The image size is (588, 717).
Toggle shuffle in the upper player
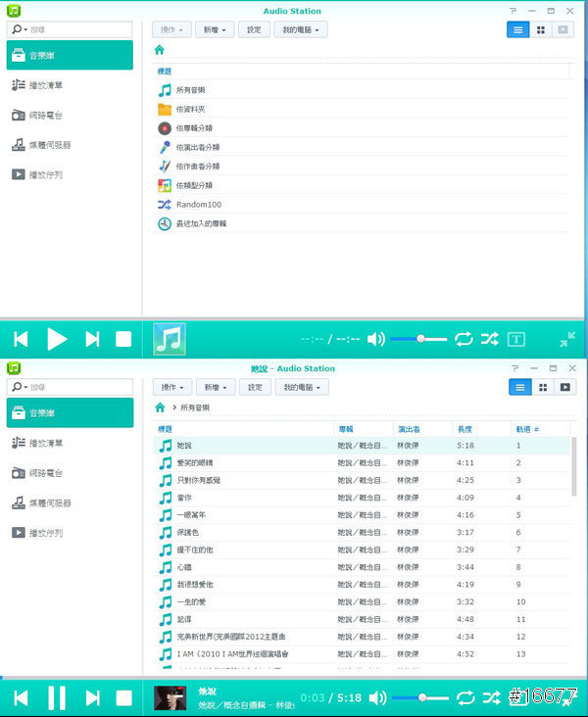(489, 339)
